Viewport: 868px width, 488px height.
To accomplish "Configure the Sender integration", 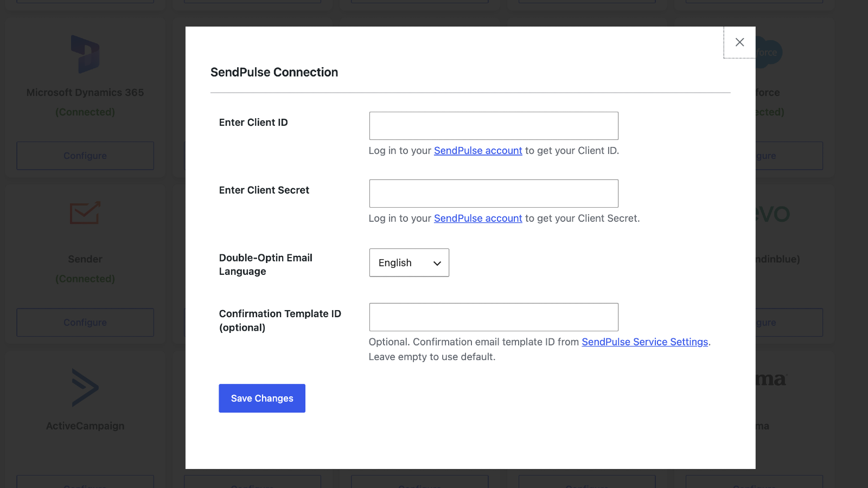I will point(85,323).
